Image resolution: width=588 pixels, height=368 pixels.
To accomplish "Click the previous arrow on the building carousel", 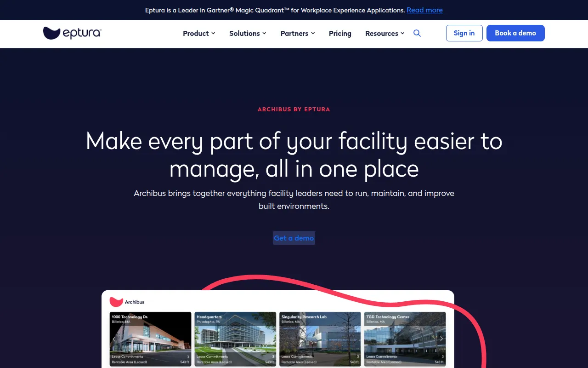I will click(114, 339).
